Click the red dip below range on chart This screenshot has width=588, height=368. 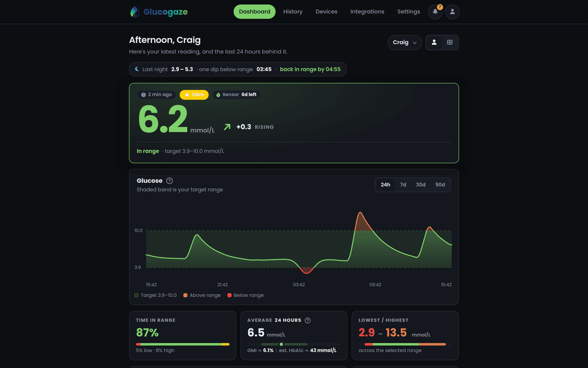tap(306, 271)
